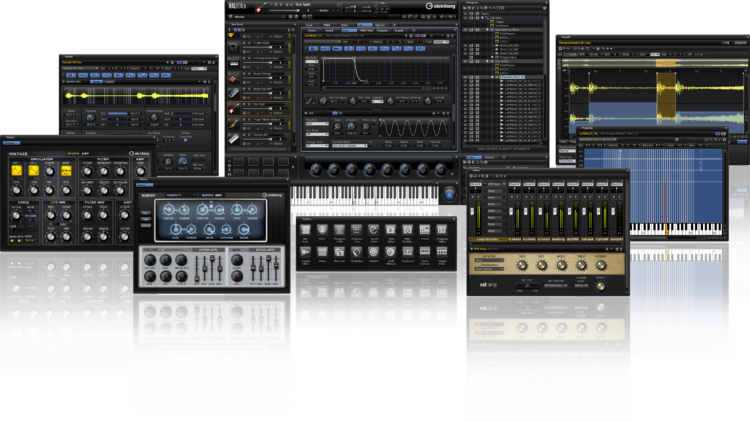
Task: Switch to Options tab in HALion editor
Action: (x=380, y=25)
